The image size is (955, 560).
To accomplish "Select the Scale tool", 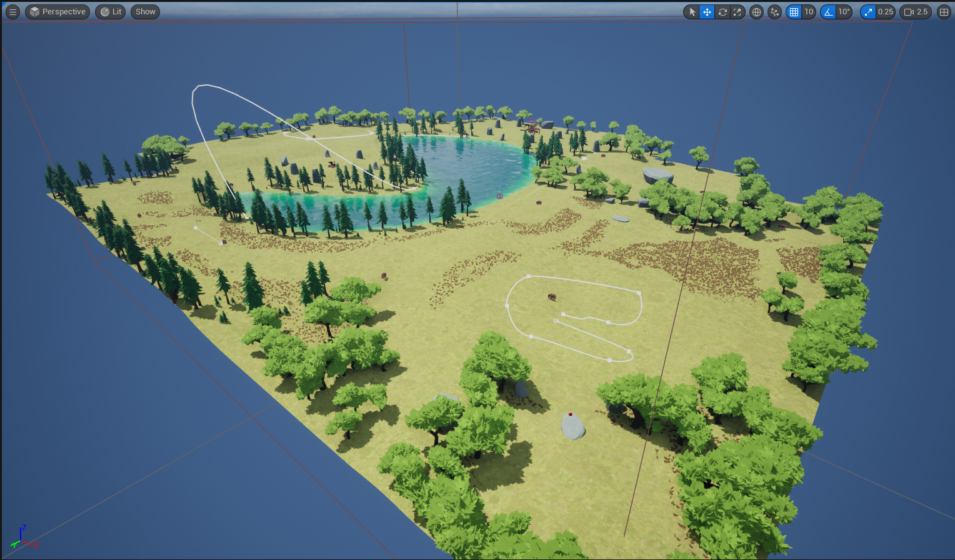I will click(x=737, y=12).
